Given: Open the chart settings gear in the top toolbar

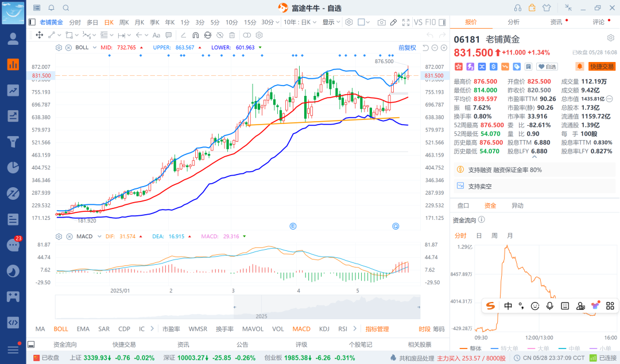Looking at the screenshot, I should tap(349, 22).
